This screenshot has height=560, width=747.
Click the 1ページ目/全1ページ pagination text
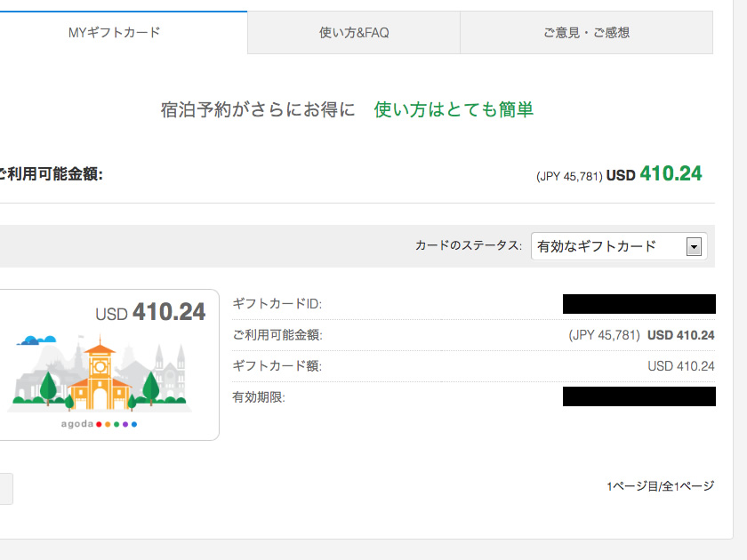click(660, 486)
